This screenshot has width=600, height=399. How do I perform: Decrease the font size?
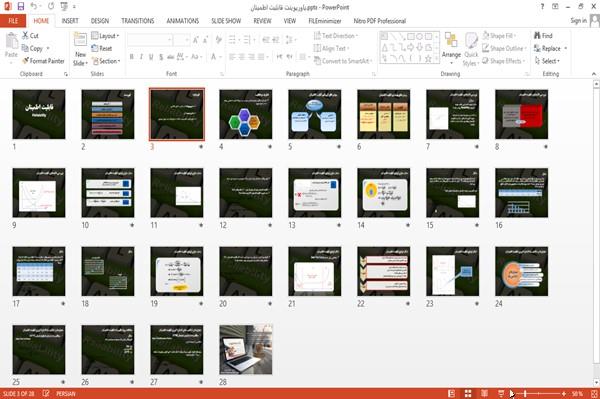[205, 40]
